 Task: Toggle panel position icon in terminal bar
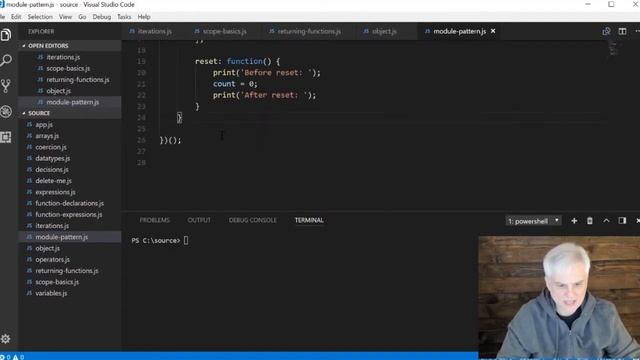click(x=622, y=221)
